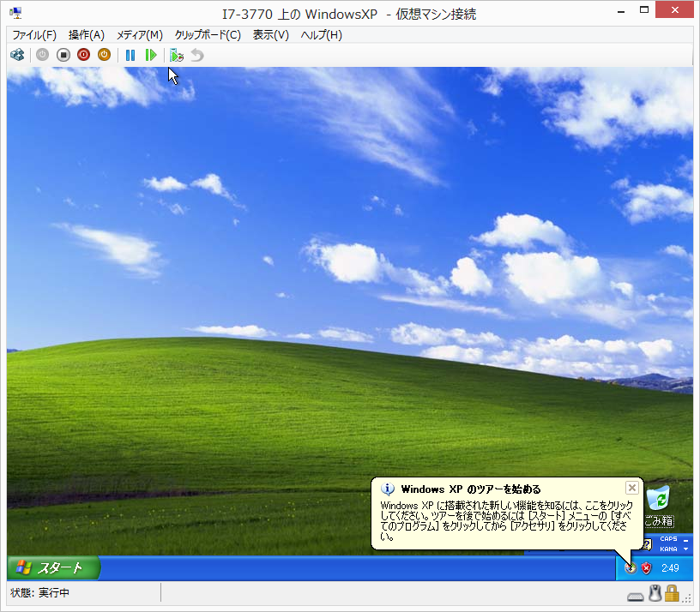
Task: Click the language bar help question icon
Action: coord(648,544)
